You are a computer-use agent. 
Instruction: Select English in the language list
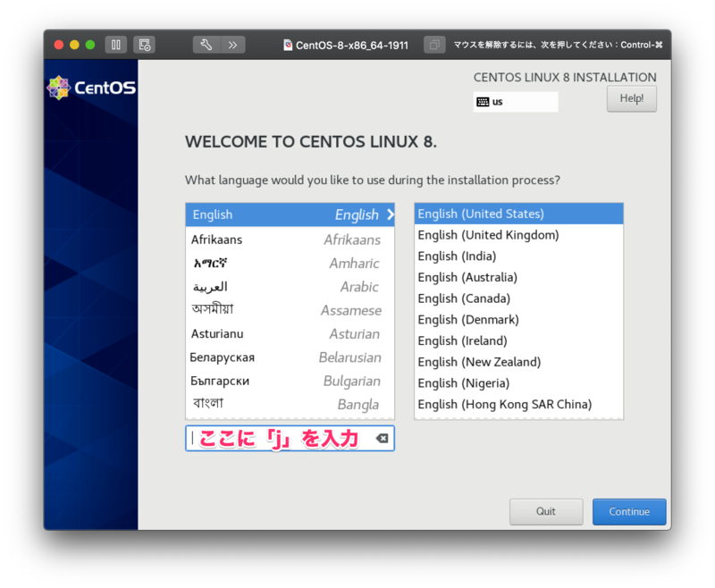290,214
